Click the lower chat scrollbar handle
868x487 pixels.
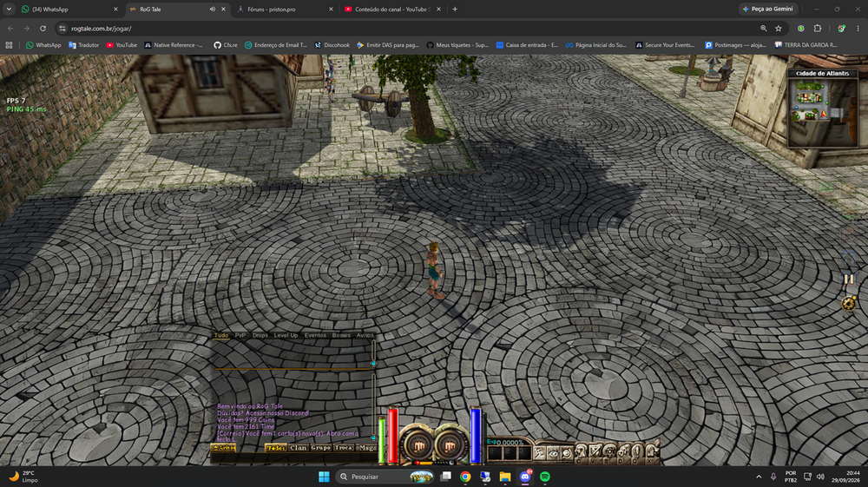pos(373,438)
